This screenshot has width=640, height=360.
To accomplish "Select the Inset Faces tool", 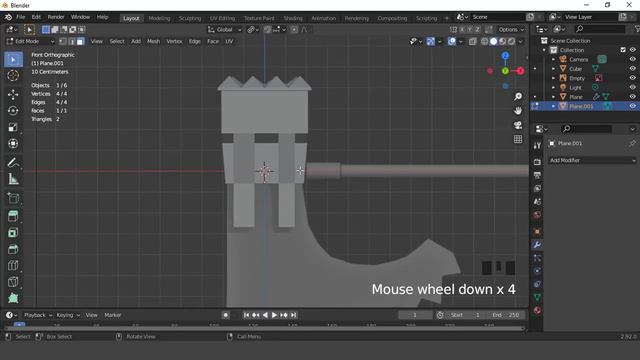I will click(x=13, y=233).
